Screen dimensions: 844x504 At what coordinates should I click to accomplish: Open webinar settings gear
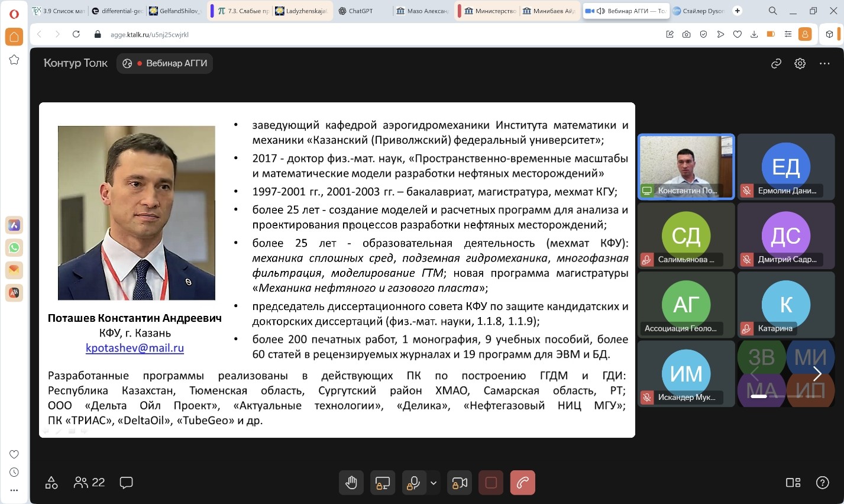[x=800, y=64]
